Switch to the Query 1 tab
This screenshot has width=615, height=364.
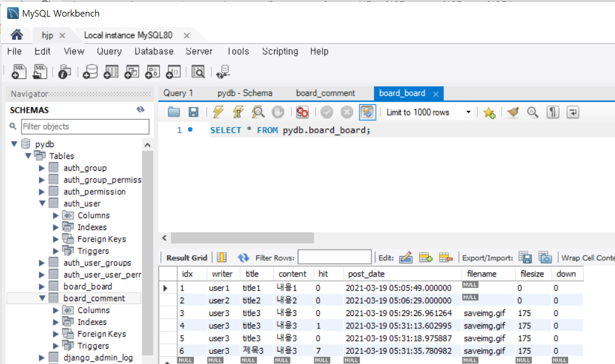point(178,93)
